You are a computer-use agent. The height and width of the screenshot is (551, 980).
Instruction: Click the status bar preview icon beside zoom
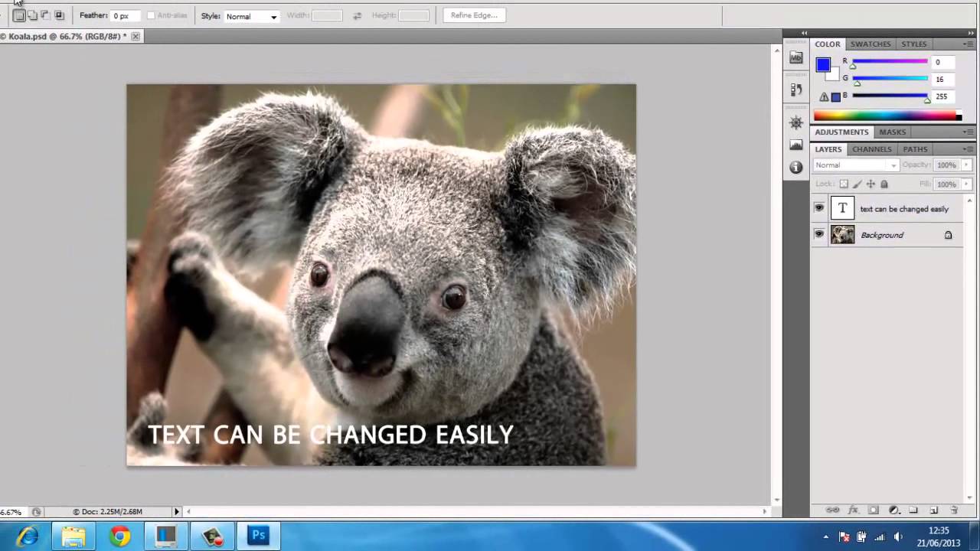coord(36,511)
